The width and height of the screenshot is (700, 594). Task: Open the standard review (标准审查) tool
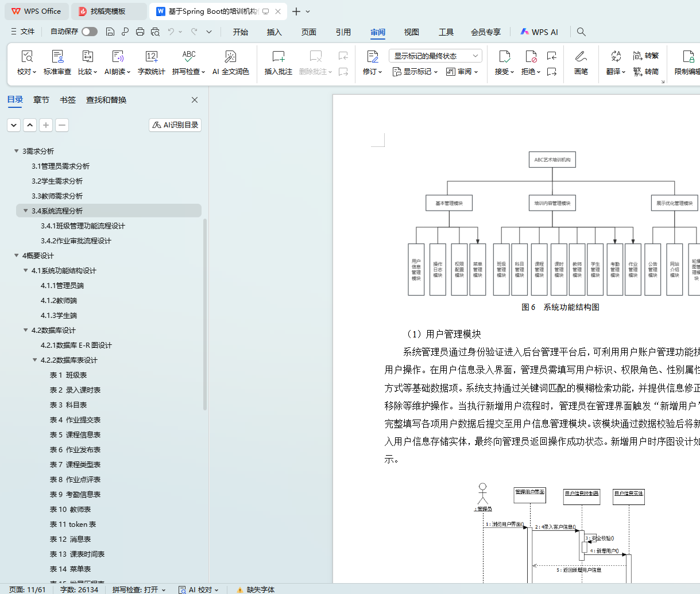tap(57, 57)
